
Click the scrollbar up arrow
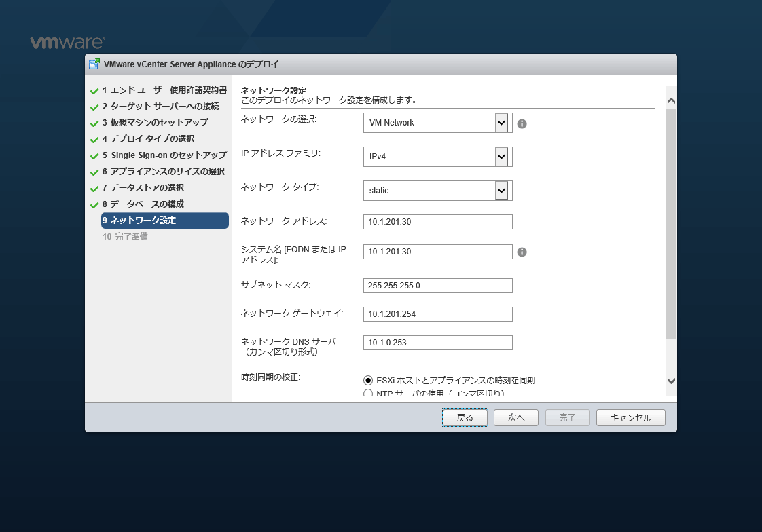click(671, 101)
